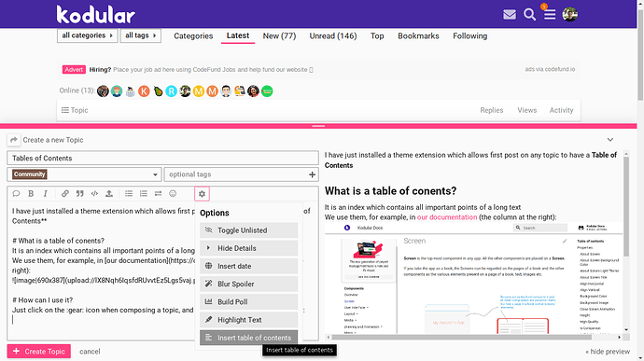This screenshot has height=361, width=644.
Task: Open the user profile avatar
Action: [570, 14]
